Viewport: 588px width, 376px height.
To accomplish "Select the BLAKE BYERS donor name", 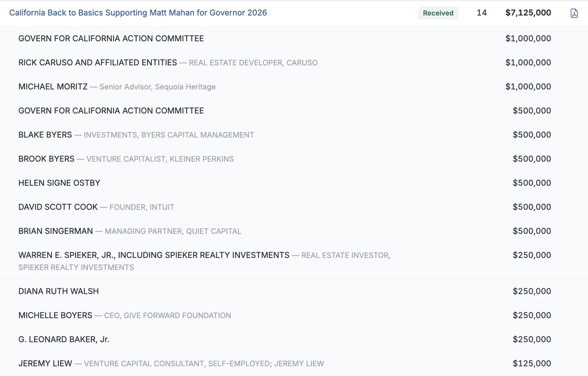I will 45,135.
